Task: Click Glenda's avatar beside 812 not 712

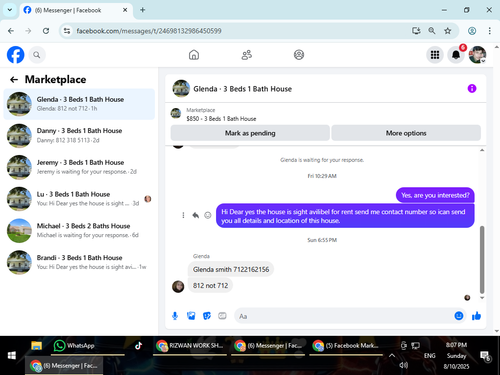Action: click(x=178, y=286)
